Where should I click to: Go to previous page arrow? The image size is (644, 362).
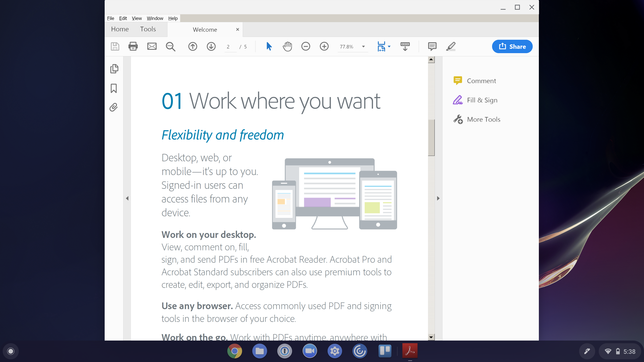(193, 46)
